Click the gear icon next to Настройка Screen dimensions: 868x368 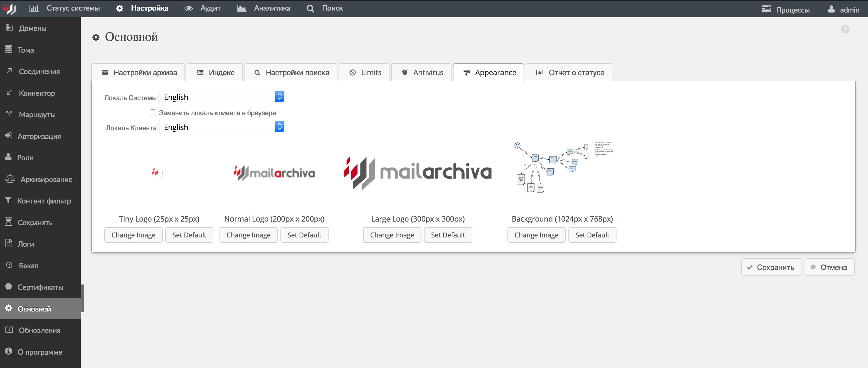coord(120,8)
